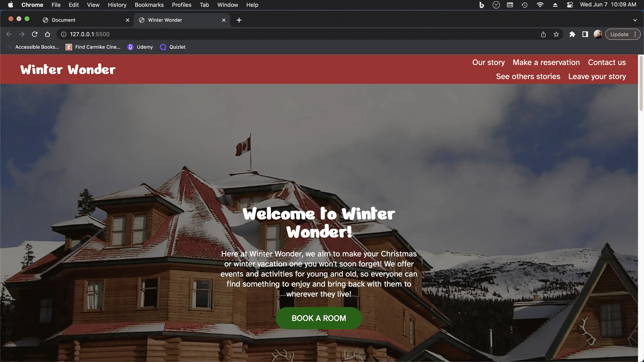Open the History menu in Chrome
Viewport: 644px width, 362px height.
coord(117,5)
